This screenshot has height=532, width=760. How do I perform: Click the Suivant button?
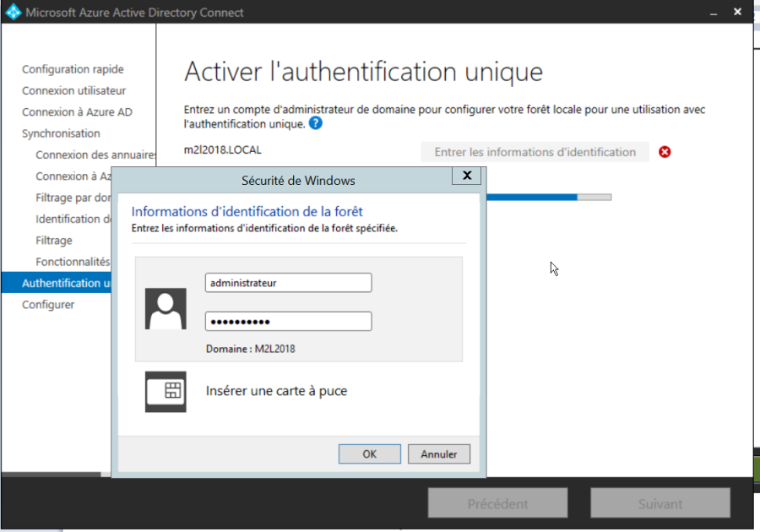(660, 503)
